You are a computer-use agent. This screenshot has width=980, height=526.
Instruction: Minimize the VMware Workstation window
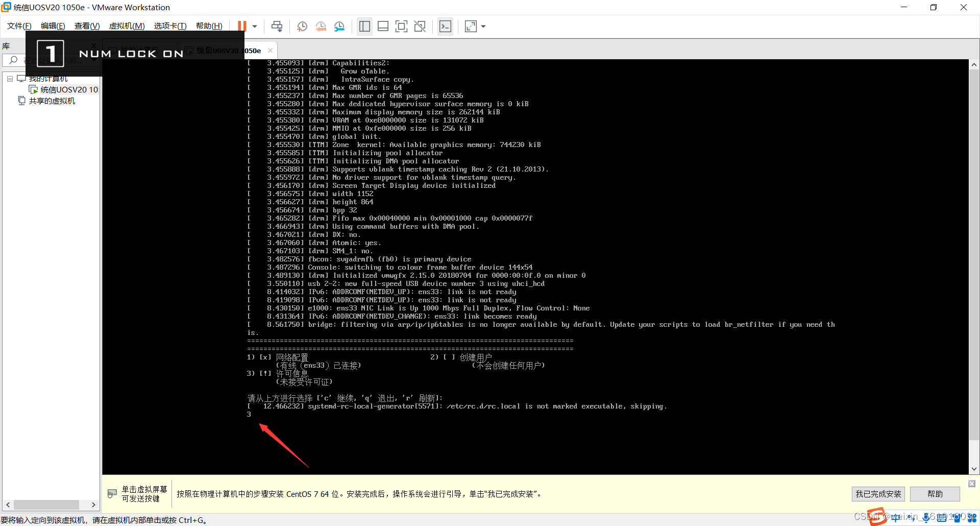click(x=903, y=7)
